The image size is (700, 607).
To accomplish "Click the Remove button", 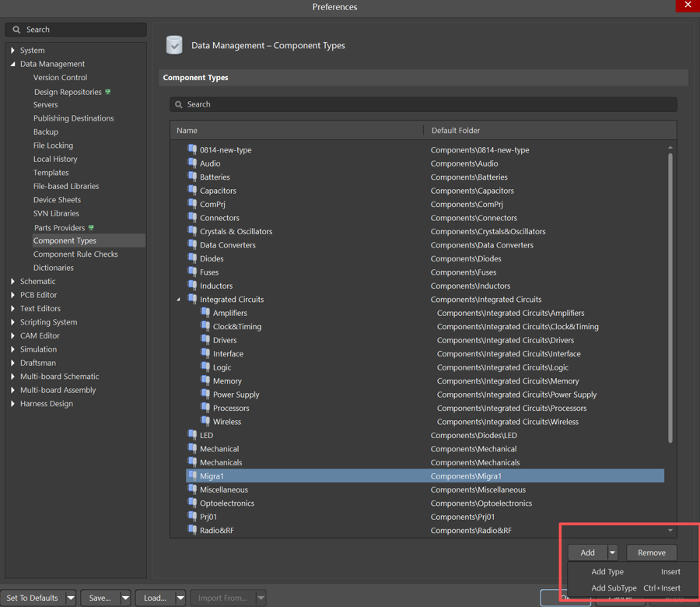I will click(x=651, y=553).
